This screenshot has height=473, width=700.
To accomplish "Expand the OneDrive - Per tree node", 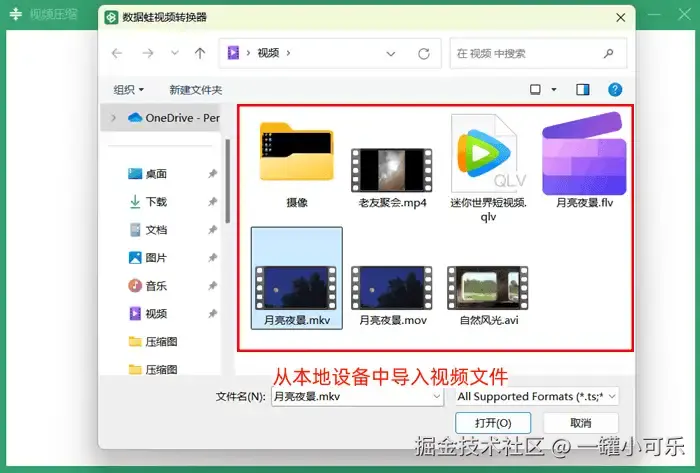I will point(113,118).
